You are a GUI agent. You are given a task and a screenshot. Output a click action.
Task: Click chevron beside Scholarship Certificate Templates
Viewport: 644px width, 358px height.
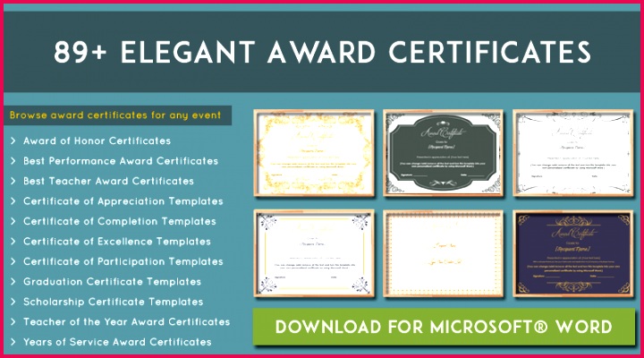click(13, 303)
